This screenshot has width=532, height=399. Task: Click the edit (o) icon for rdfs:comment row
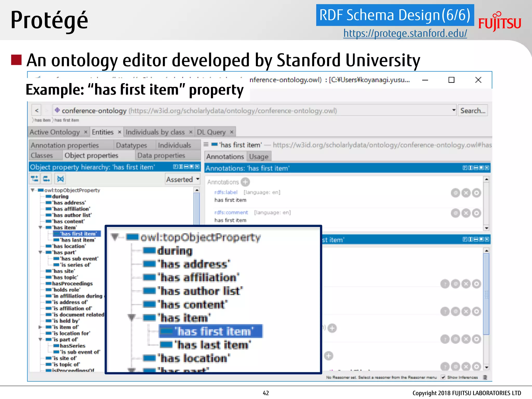coord(476,213)
